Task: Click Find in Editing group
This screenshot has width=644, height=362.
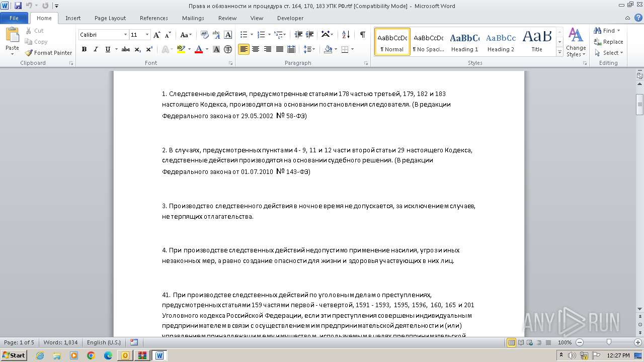Action: point(607,31)
